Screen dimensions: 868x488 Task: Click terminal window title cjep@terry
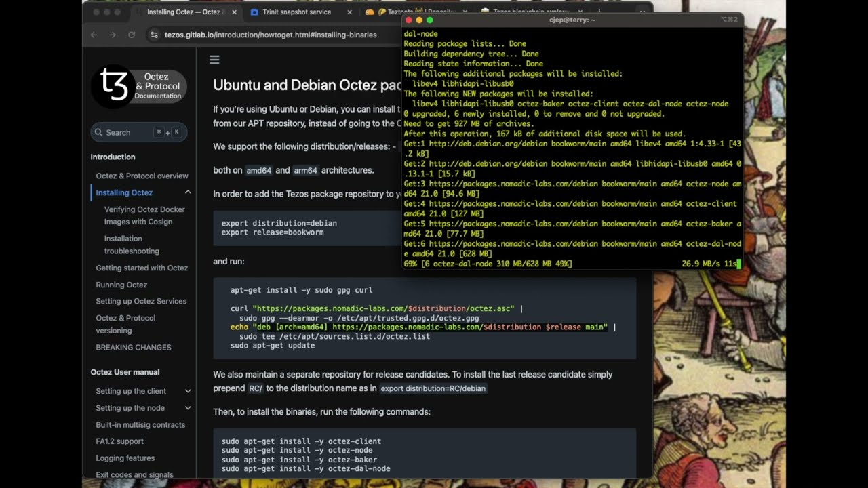(572, 20)
